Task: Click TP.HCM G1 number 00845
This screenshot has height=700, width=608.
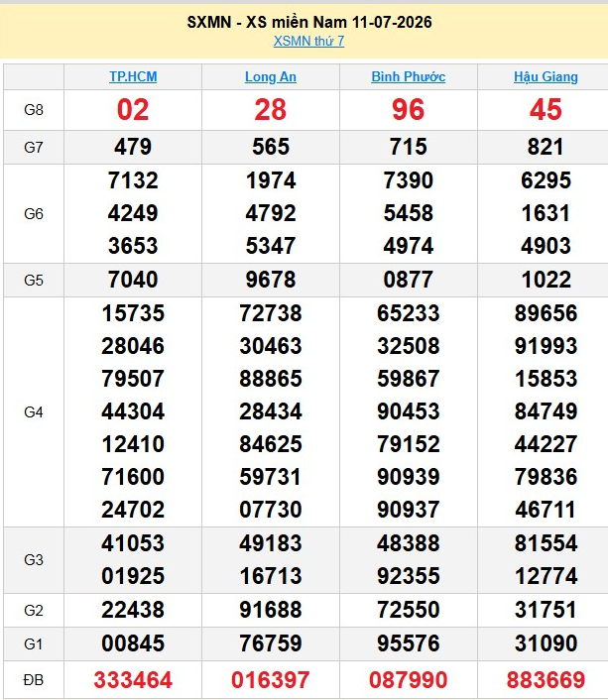Action: [x=133, y=643]
